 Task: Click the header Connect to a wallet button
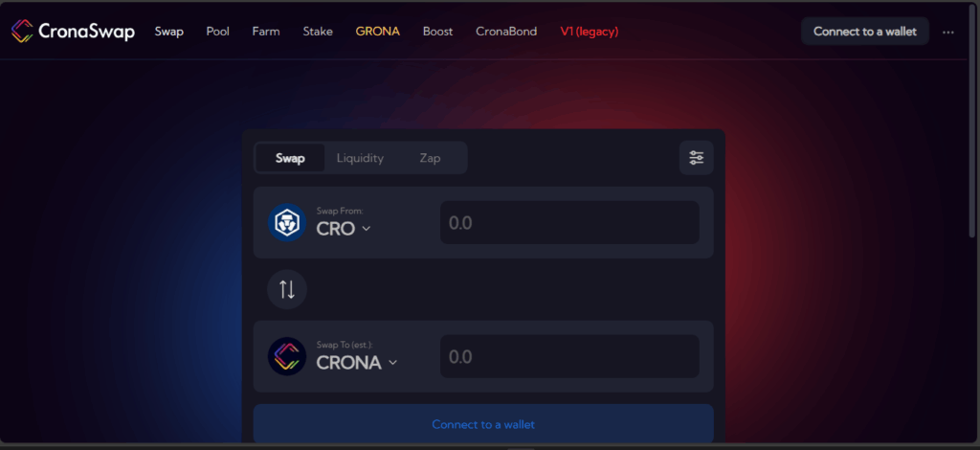(x=865, y=32)
